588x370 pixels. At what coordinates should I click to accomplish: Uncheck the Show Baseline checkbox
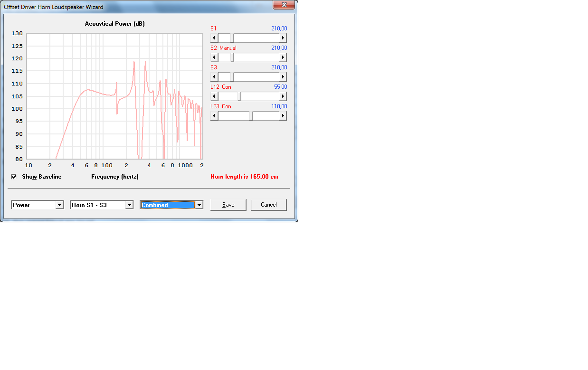point(14,177)
